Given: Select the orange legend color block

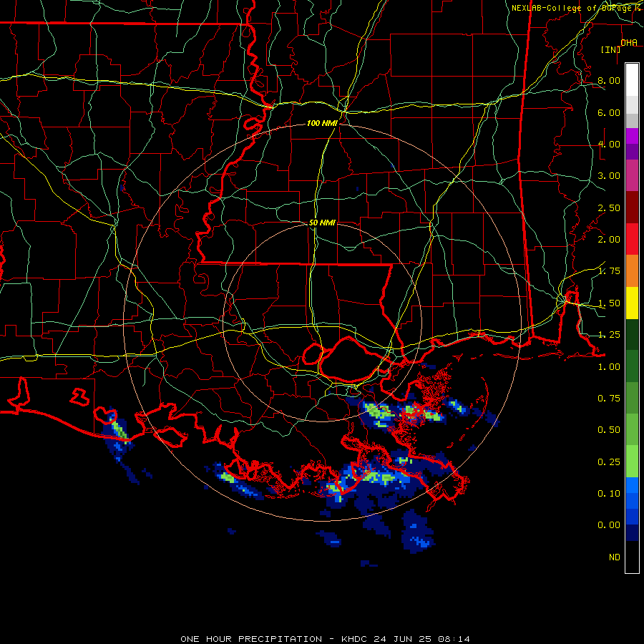Looking at the screenshot, I should (632, 271).
